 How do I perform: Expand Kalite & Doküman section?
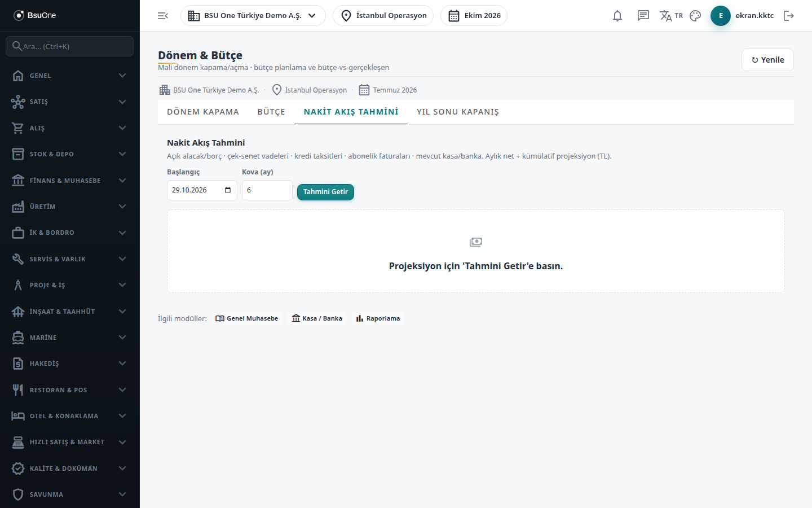(x=70, y=468)
